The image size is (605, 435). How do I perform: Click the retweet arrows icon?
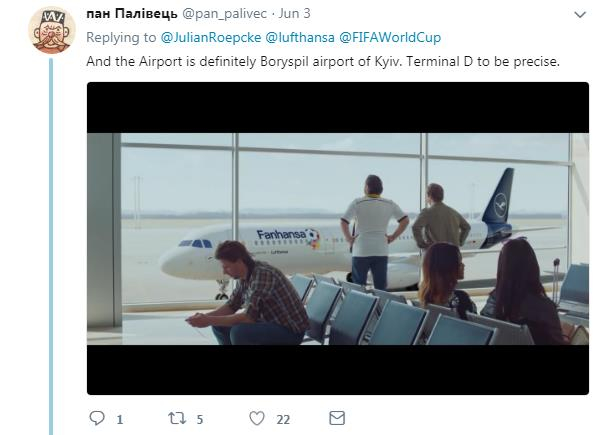(x=174, y=418)
